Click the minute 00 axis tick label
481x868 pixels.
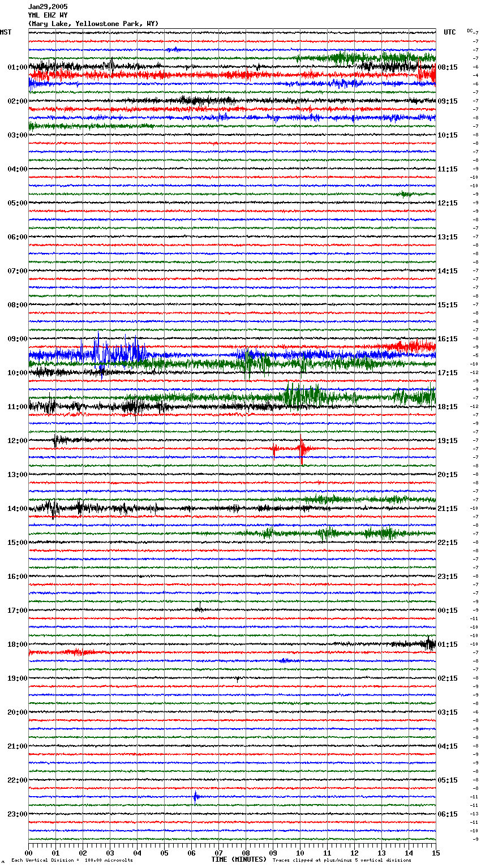[29, 853]
